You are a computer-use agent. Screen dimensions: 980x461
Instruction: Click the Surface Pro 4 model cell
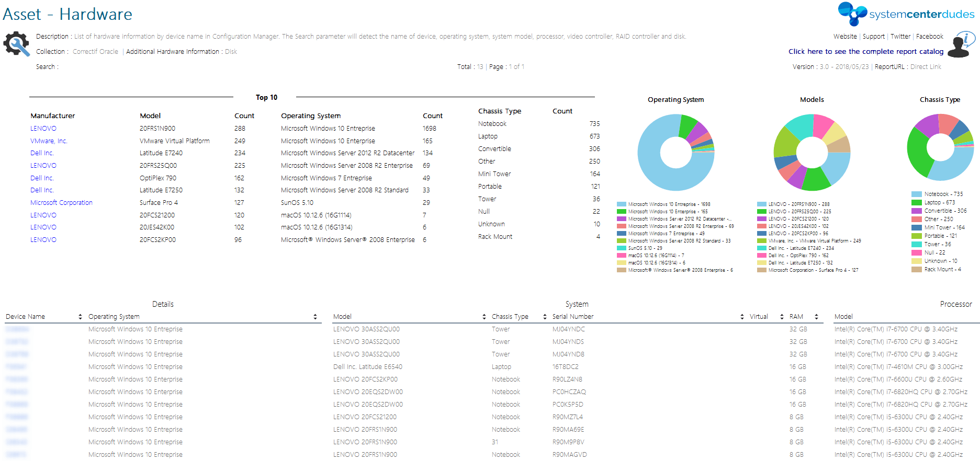[x=159, y=203]
